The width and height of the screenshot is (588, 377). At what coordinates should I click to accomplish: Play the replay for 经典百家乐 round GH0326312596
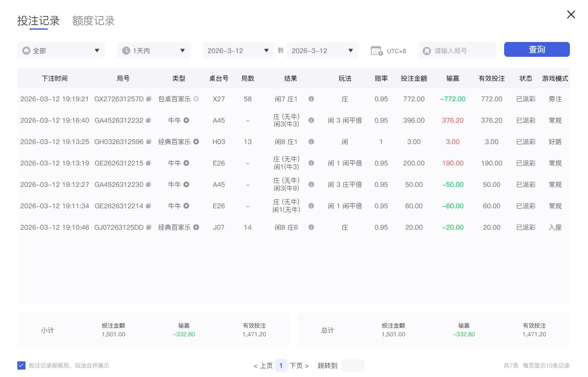click(196, 142)
